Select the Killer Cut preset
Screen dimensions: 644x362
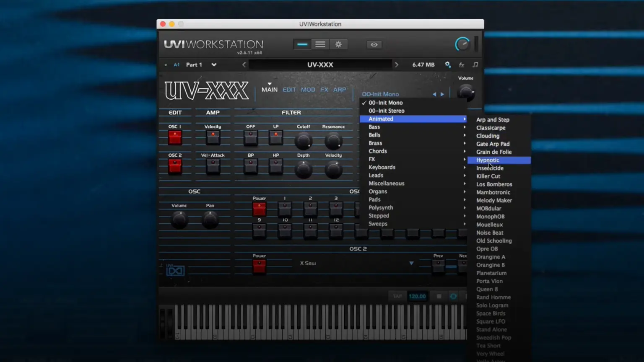[x=499, y=176]
